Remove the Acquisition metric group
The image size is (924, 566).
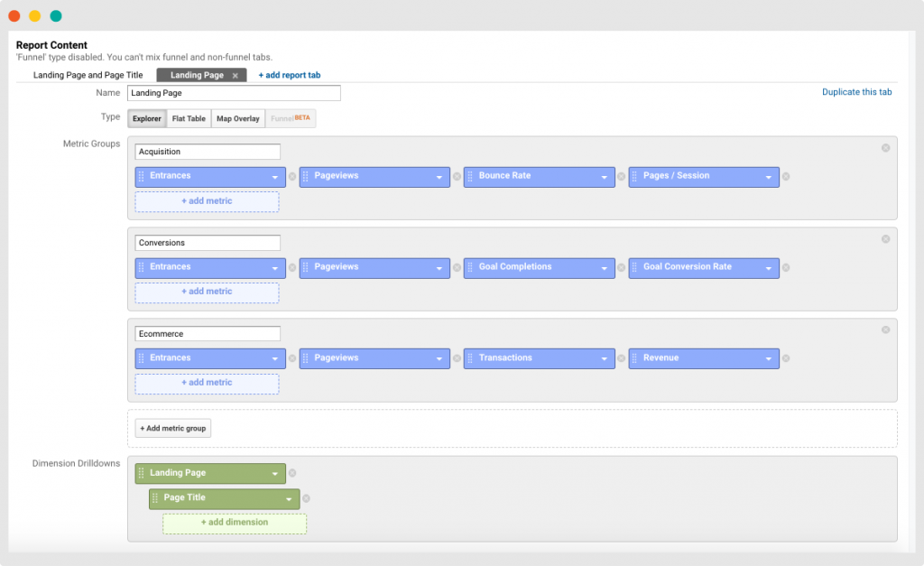885,148
